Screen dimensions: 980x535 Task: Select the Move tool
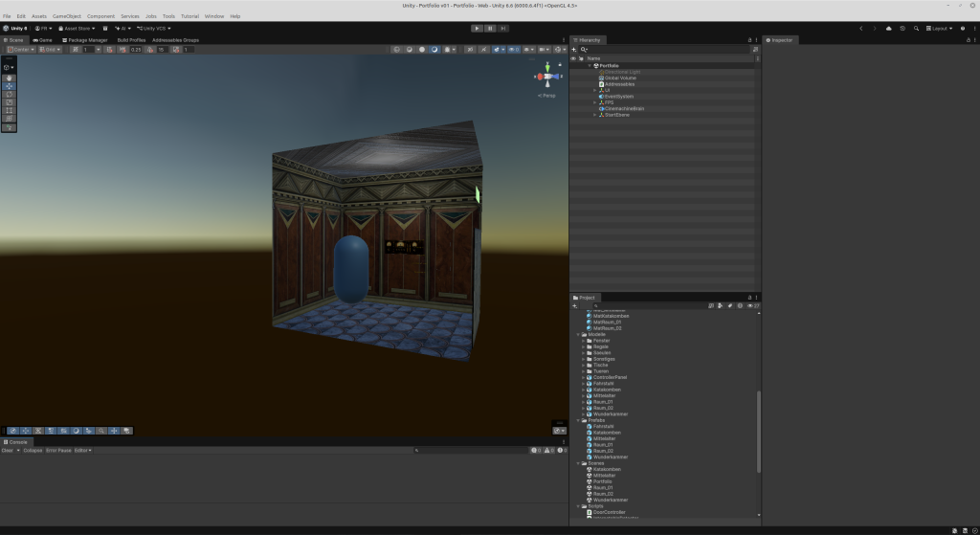pos(9,86)
